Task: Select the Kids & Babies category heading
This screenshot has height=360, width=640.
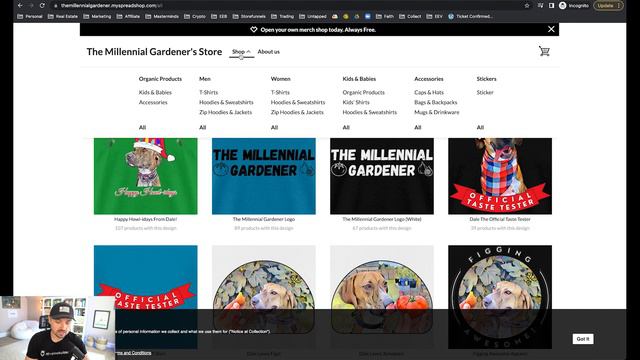Action: point(359,79)
